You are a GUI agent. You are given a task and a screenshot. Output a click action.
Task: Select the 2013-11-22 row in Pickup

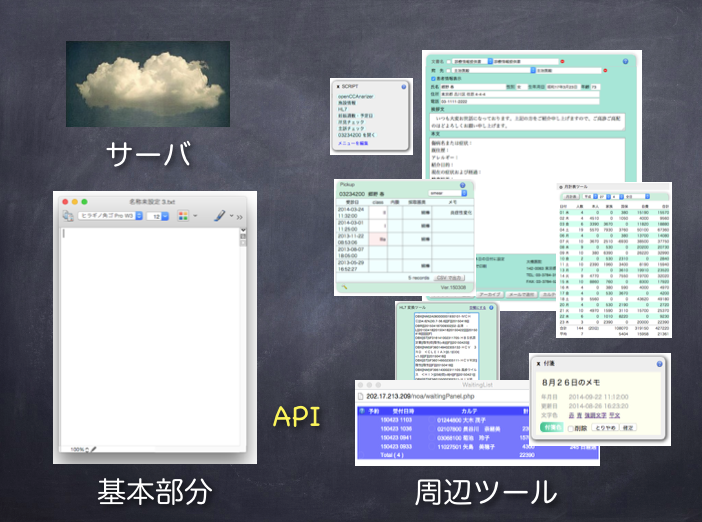coord(405,239)
